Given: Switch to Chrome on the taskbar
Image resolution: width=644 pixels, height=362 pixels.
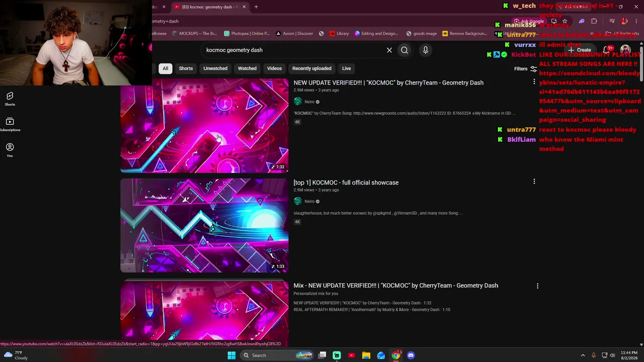Looking at the screenshot, I should (396, 355).
